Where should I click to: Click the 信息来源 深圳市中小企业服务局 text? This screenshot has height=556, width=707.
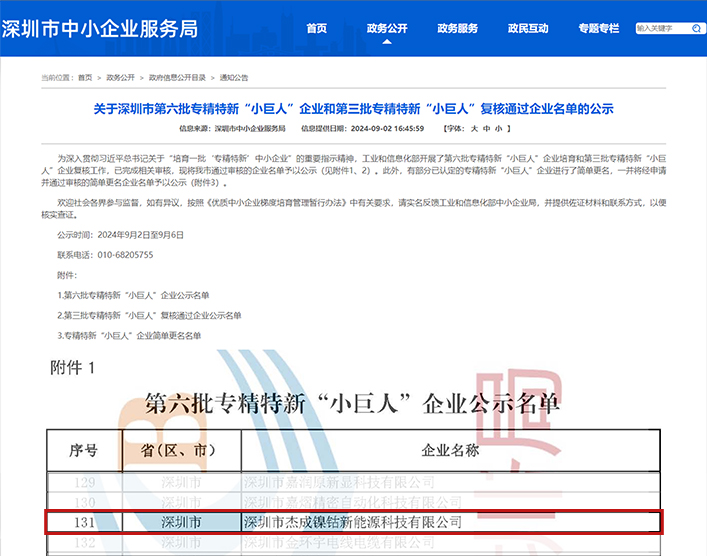[232, 129]
